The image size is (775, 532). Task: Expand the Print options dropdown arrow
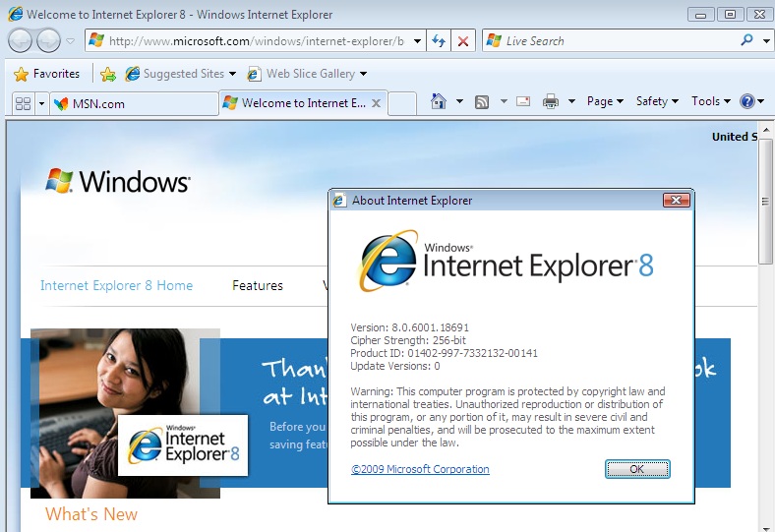click(x=571, y=101)
